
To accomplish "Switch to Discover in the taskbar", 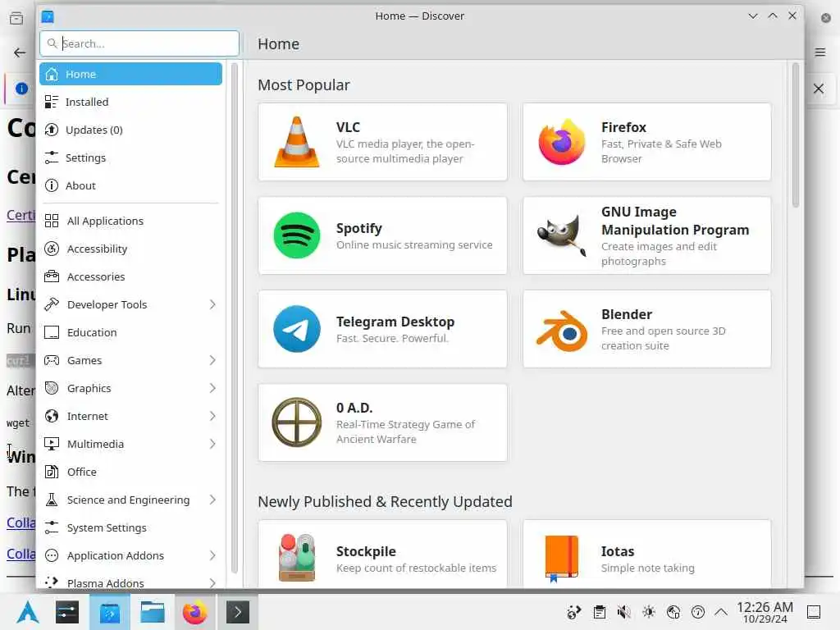I will tap(109, 612).
